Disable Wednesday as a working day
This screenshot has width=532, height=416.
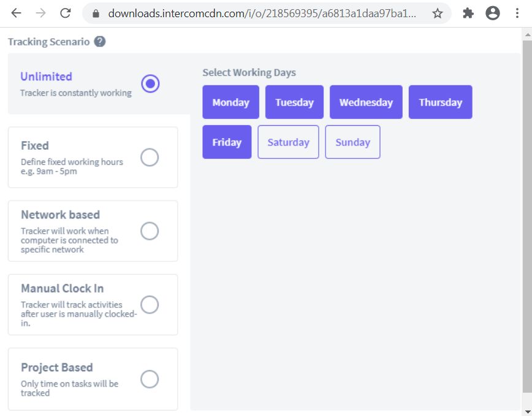(x=366, y=102)
